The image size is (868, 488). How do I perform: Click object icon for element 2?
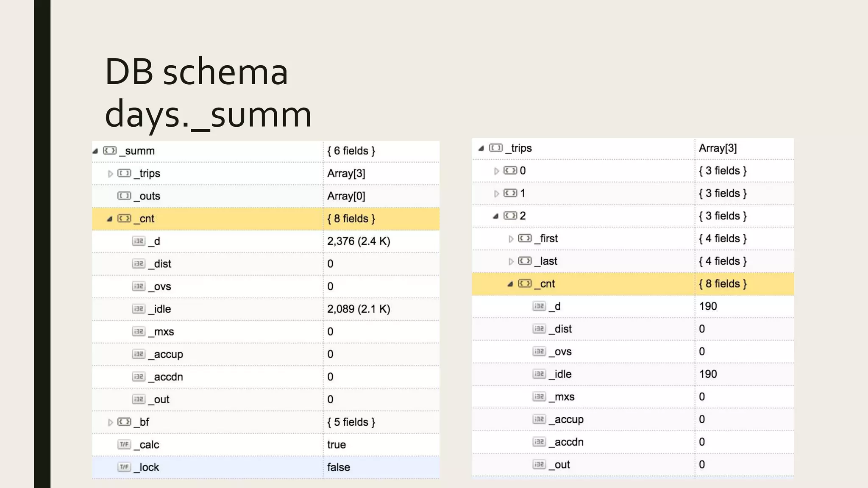click(510, 215)
